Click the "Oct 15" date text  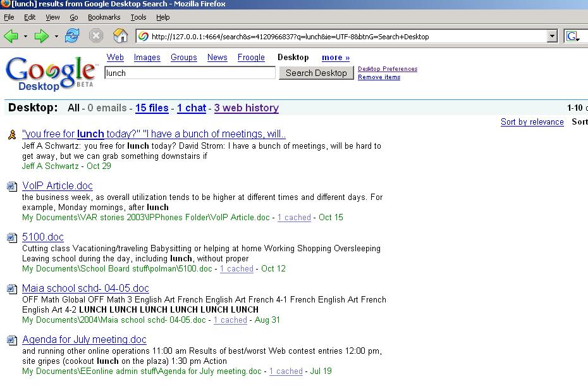(x=331, y=218)
